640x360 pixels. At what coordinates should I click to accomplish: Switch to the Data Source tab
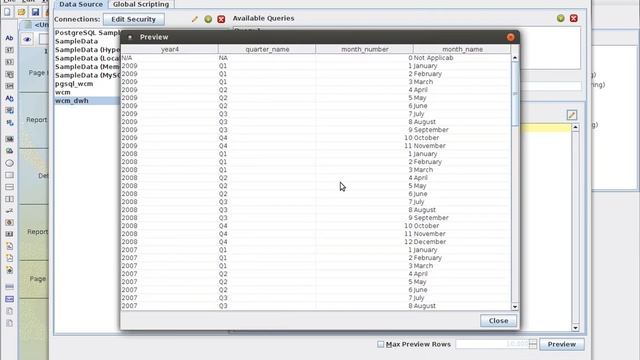click(x=81, y=4)
